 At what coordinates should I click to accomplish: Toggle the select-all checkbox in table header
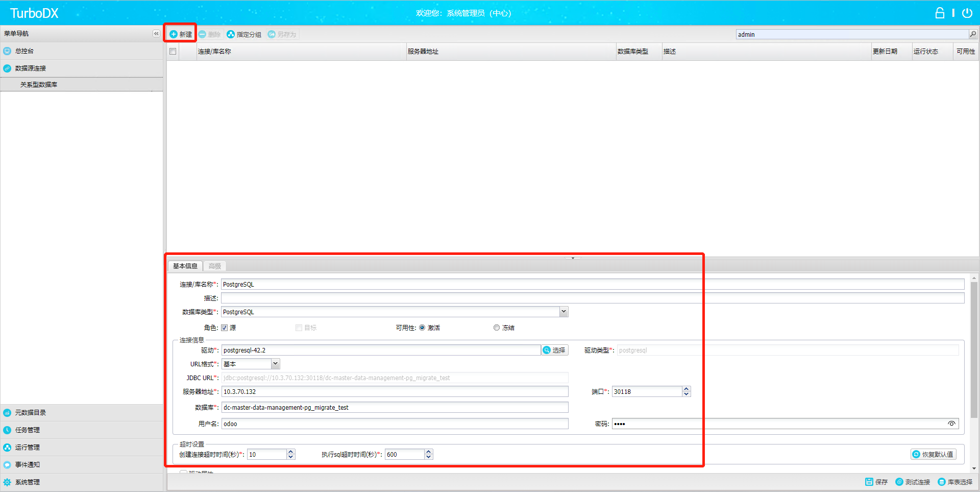173,52
